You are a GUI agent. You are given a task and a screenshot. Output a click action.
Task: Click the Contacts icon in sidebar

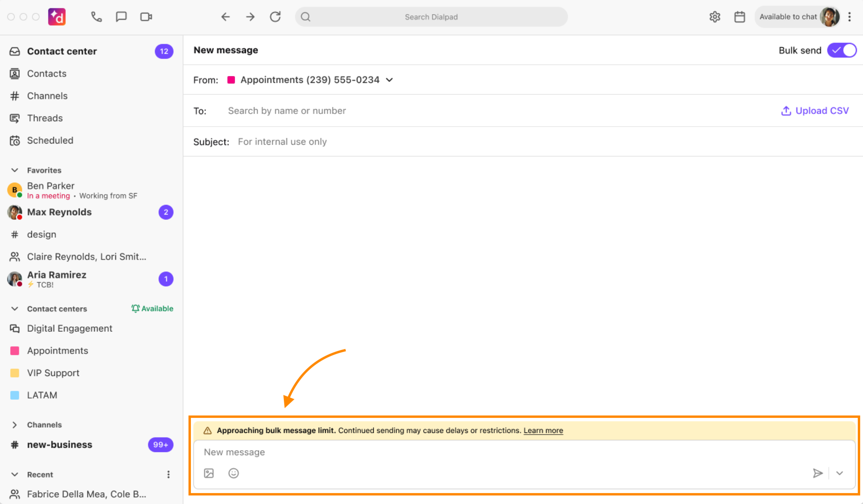click(15, 74)
